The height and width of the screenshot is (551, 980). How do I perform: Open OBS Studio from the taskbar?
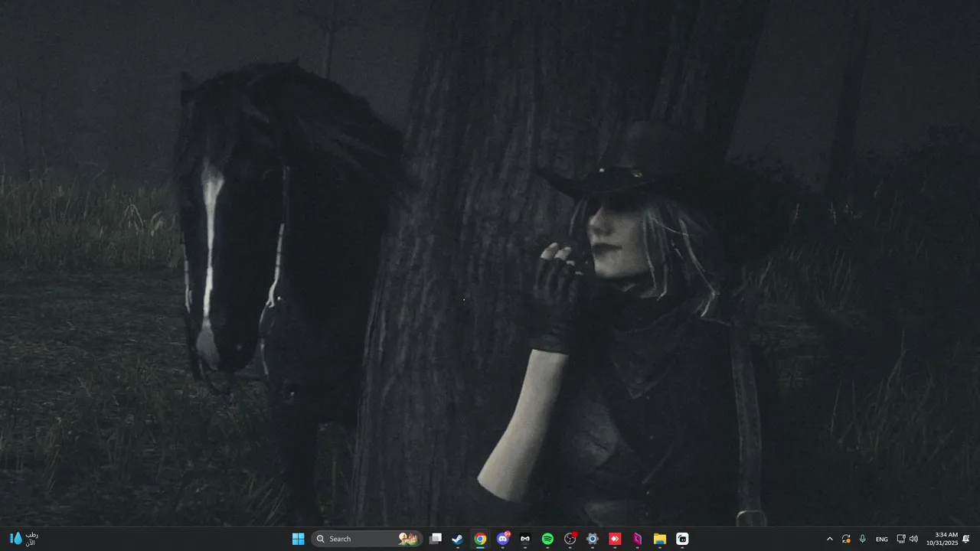tap(570, 539)
